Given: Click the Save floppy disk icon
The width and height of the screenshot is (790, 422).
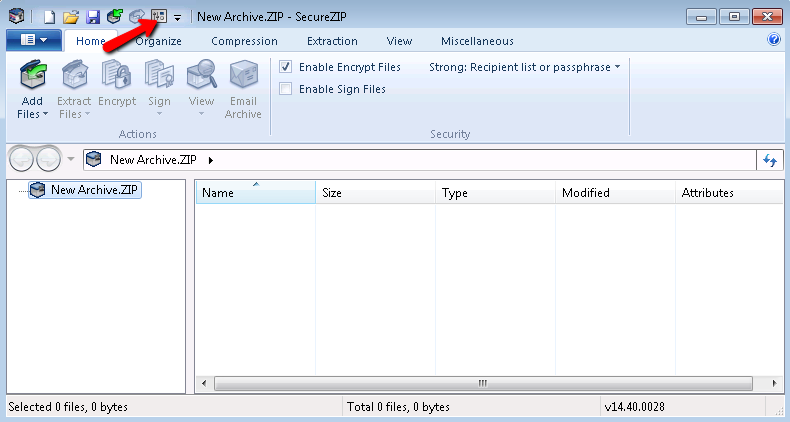Looking at the screenshot, I should coord(92,17).
